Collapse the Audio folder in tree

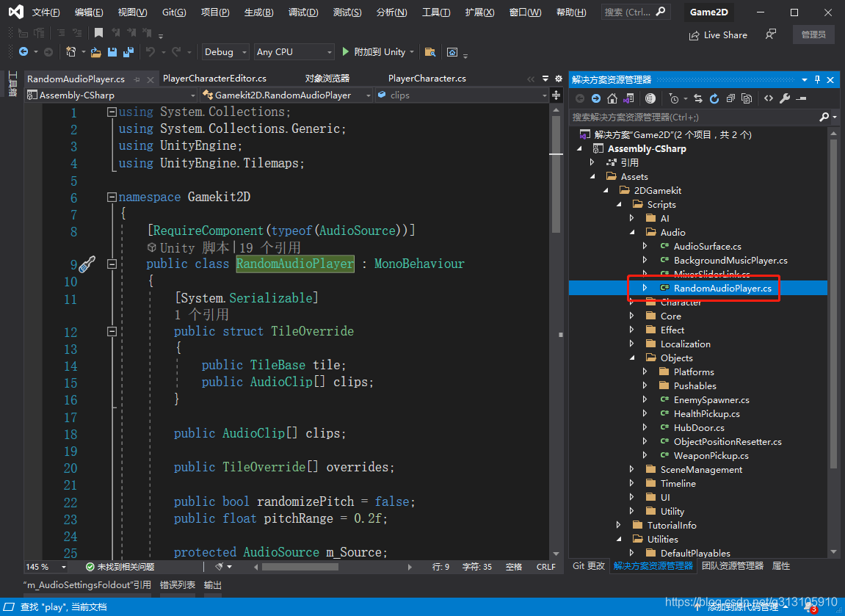pyautogui.click(x=632, y=232)
